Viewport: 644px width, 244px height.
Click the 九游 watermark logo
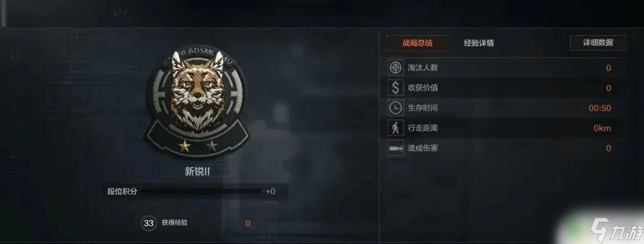(615, 230)
